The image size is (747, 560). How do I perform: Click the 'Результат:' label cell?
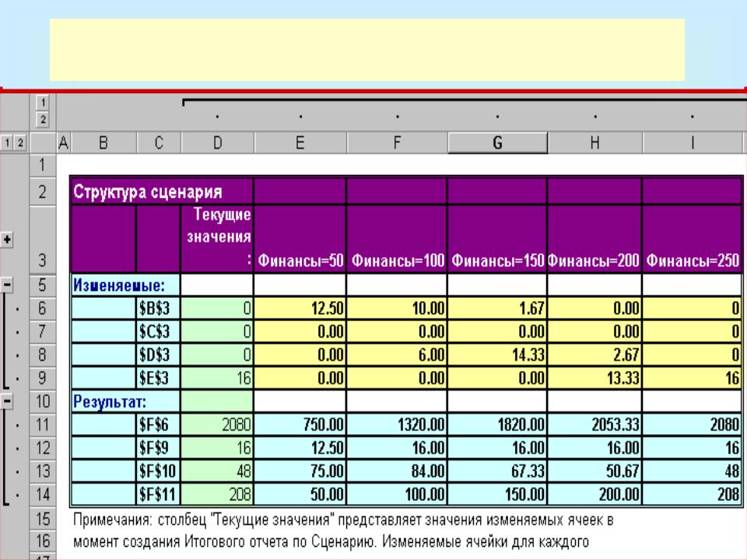(x=126, y=401)
